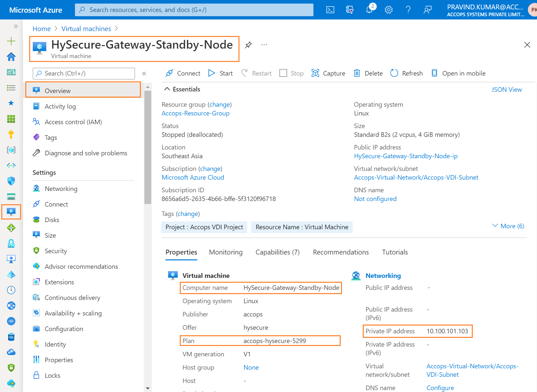Focus the top search resources field
Screen dimensions: 537x392
tap(194, 10)
